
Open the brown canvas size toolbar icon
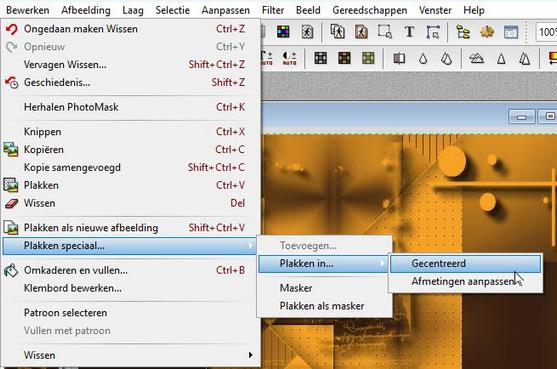pyautogui.click(x=361, y=32)
